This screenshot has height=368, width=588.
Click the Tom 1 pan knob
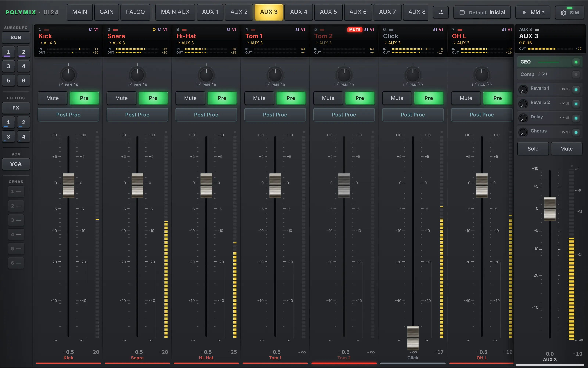click(x=275, y=75)
